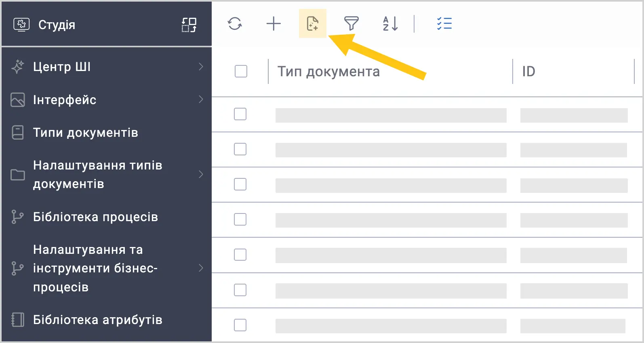Click the image icon for Інтерфейс
Image resolution: width=644 pixels, height=343 pixels.
click(17, 100)
